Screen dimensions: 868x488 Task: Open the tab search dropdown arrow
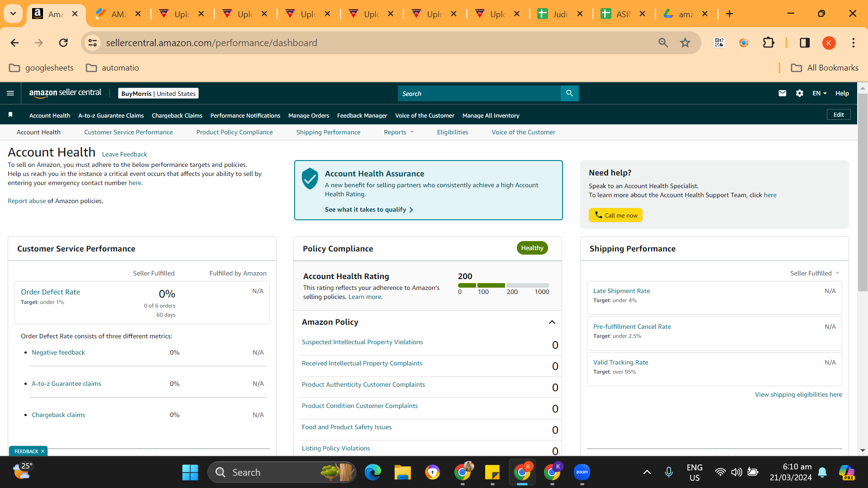click(x=13, y=14)
